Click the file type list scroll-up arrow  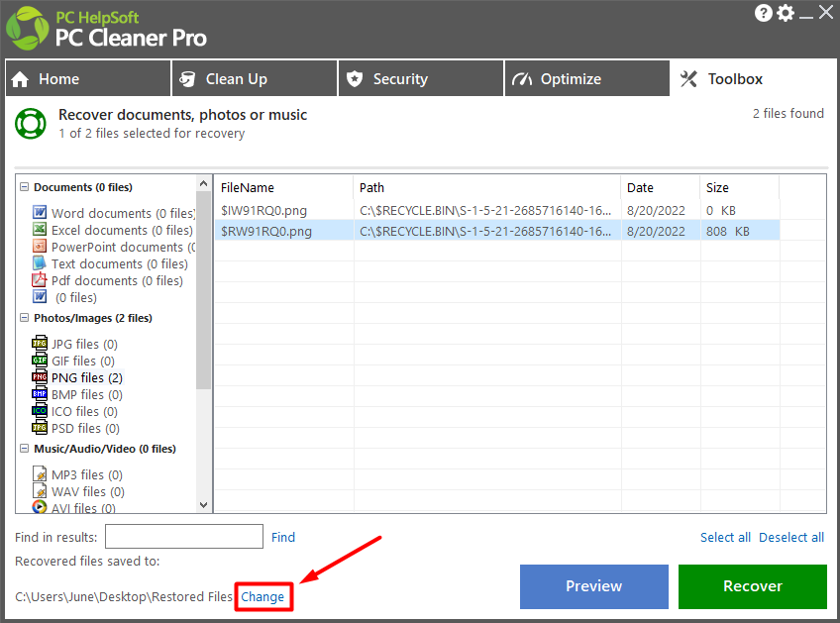204,184
